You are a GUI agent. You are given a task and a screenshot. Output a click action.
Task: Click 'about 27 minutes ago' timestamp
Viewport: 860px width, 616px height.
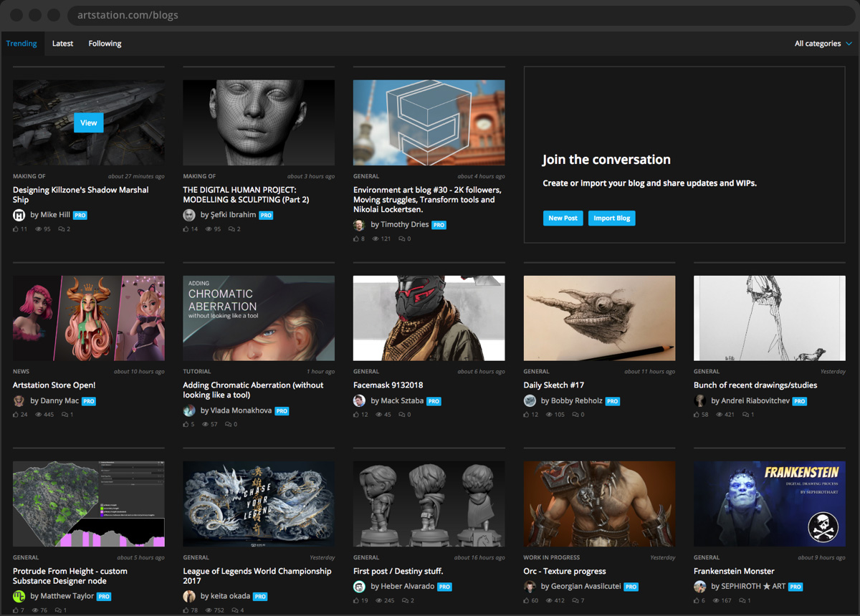136,176
